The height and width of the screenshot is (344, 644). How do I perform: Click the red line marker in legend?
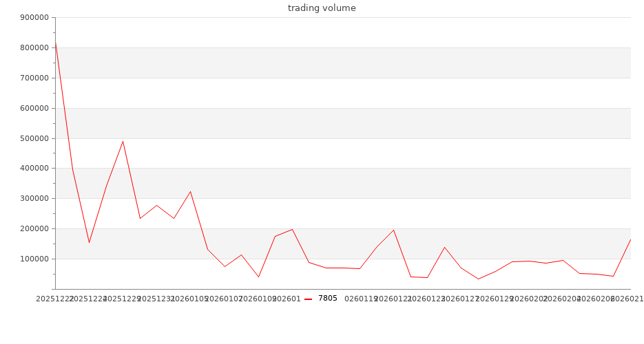click(309, 299)
